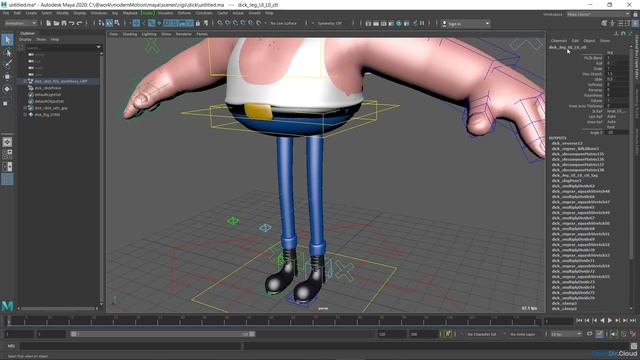Activate the Move tool in toolbox
This screenshot has height=360, width=640.
7,76
